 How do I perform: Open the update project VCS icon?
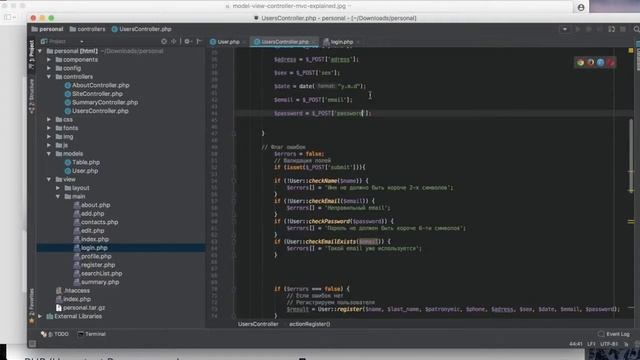[611, 29]
